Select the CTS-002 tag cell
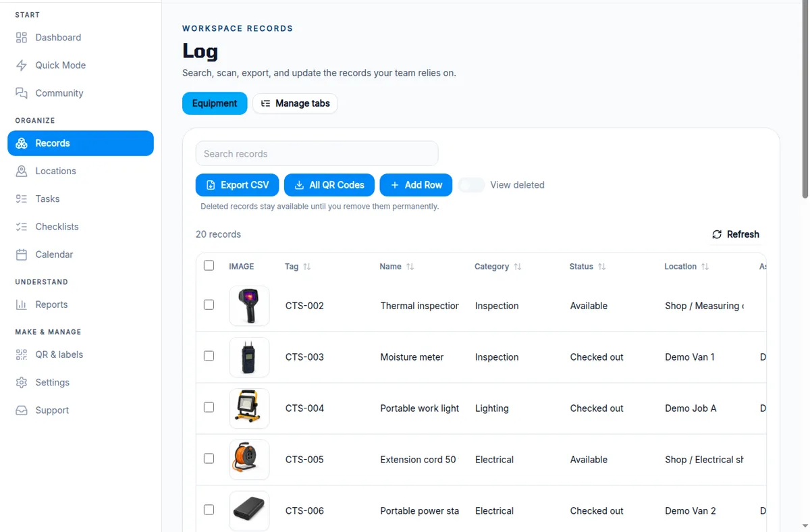 click(304, 306)
